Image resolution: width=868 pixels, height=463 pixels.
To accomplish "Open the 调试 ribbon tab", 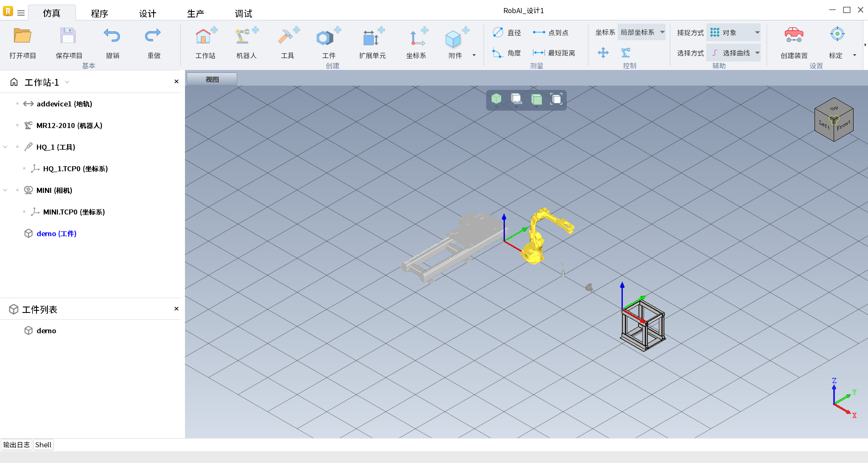I will coord(244,14).
